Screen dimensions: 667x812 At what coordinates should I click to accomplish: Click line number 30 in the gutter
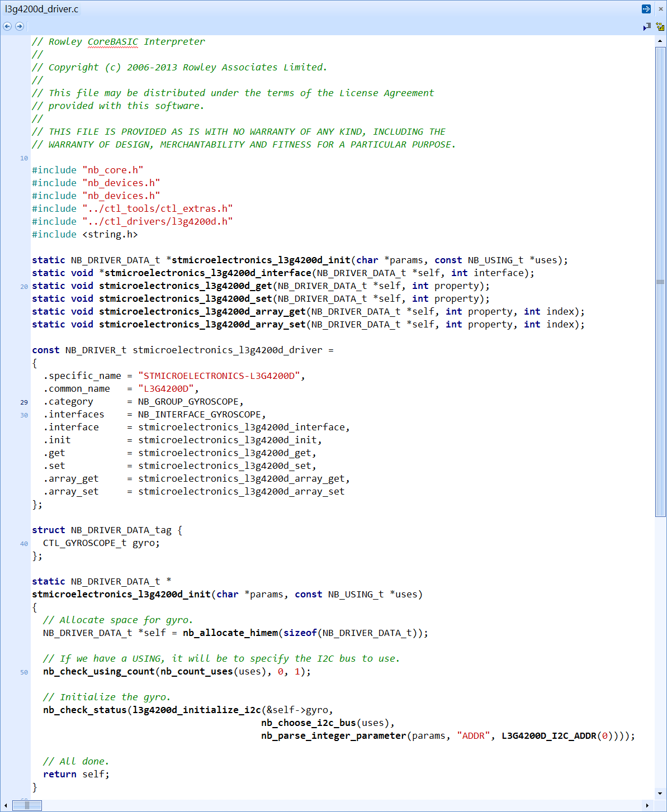24,415
